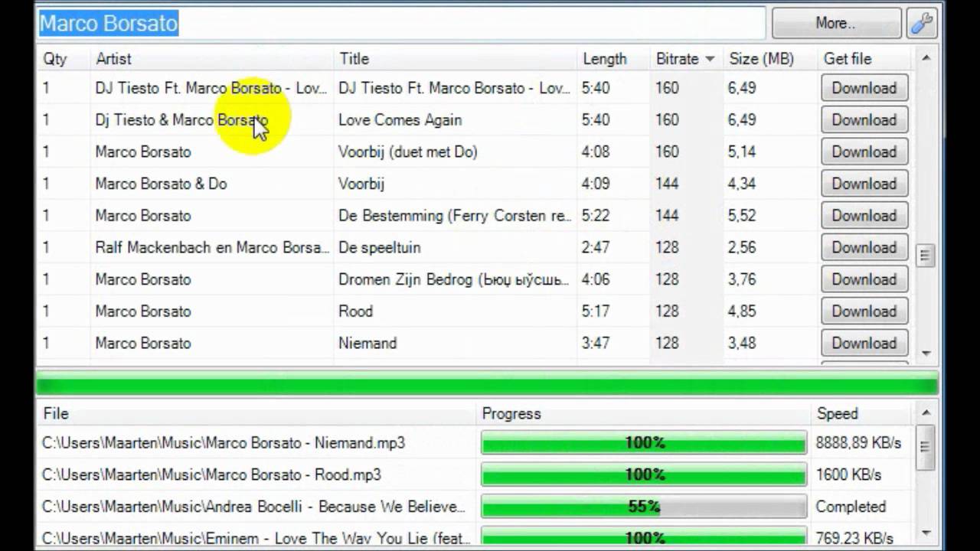Viewport: 980px width, 551px height.
Task: Select Eminem - Love The Way You Lie download
Action: pos(256,539)
